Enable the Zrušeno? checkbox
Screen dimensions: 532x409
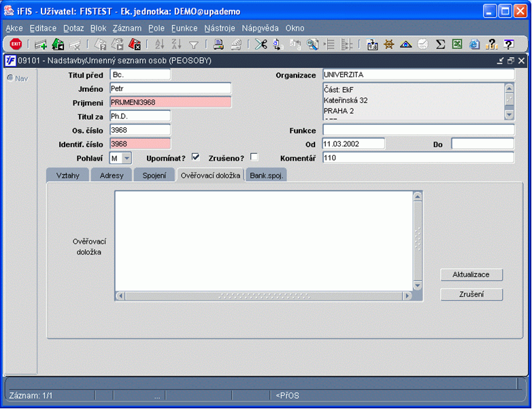[254, 157]
